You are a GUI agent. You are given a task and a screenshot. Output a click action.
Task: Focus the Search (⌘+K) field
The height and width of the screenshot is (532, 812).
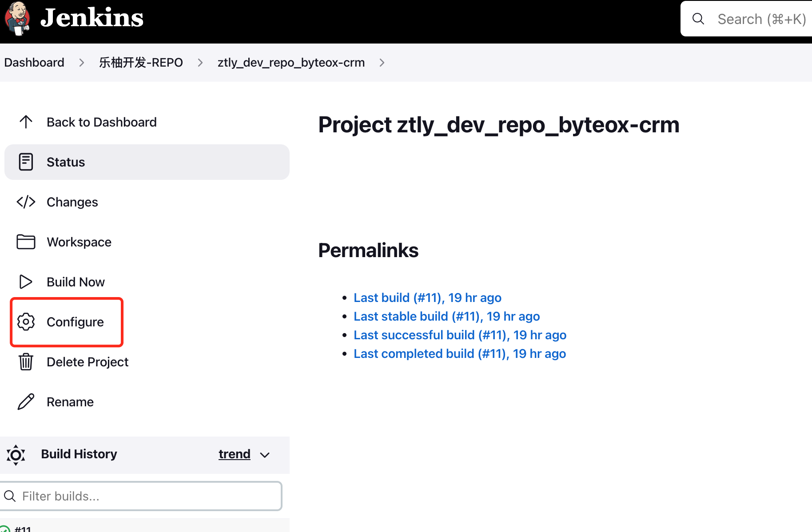pyautogui.click(x=746, y=19)
